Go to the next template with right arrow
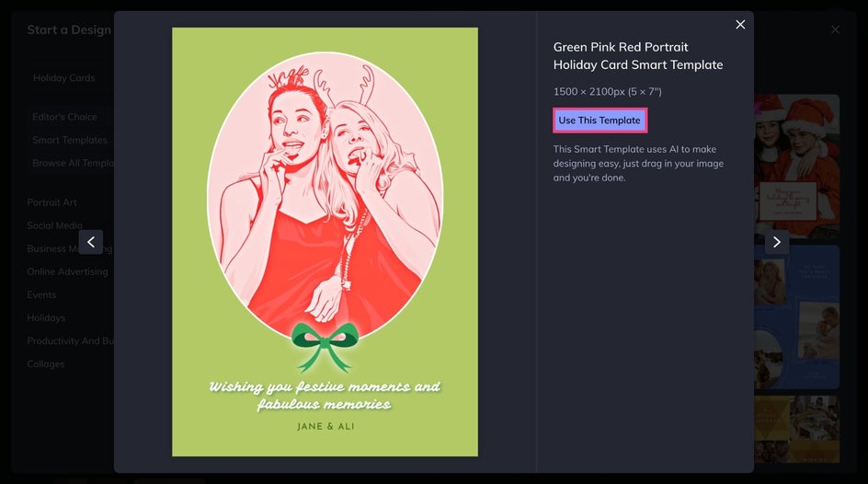The image size is (868, 484). click(x=777, y=242)
